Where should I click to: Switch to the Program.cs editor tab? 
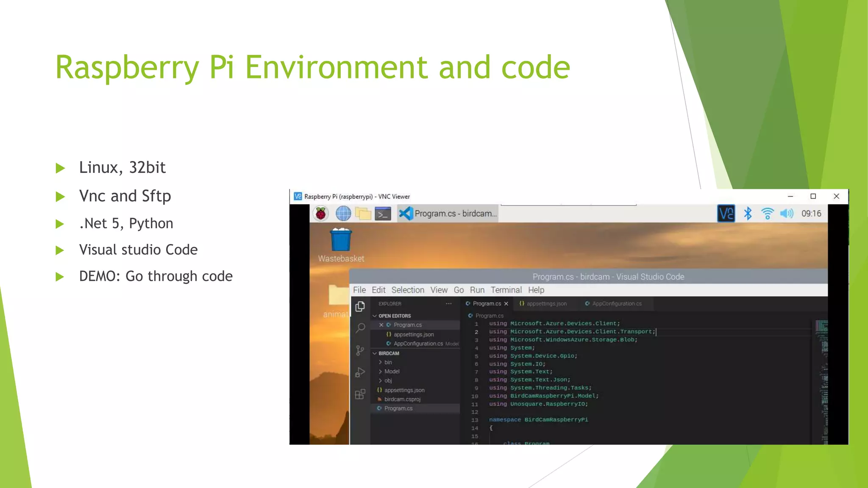point(487,304)
